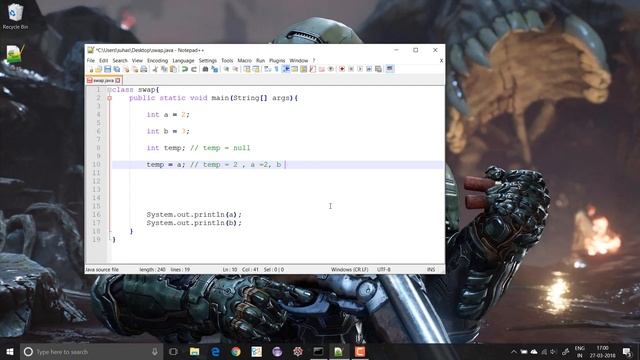640x360 pixels.
Task: Select the swap.java document tab
Action: click(x=103, y=80)
